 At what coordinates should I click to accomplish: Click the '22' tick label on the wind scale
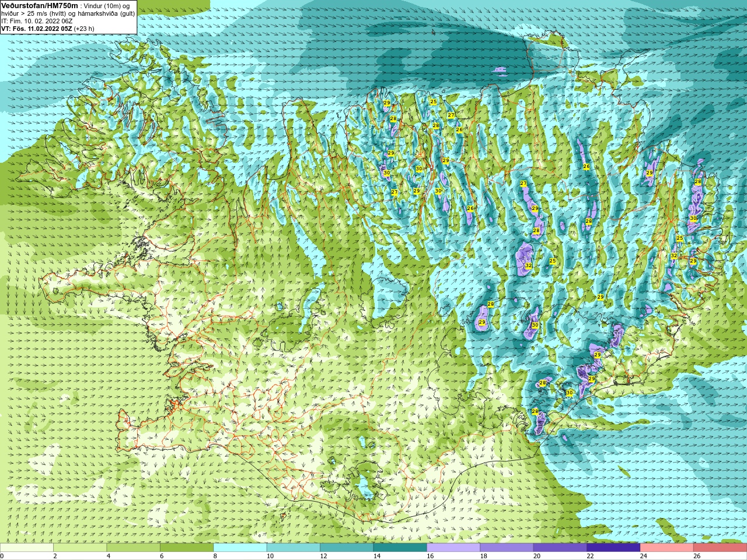[x=590, y=556]
